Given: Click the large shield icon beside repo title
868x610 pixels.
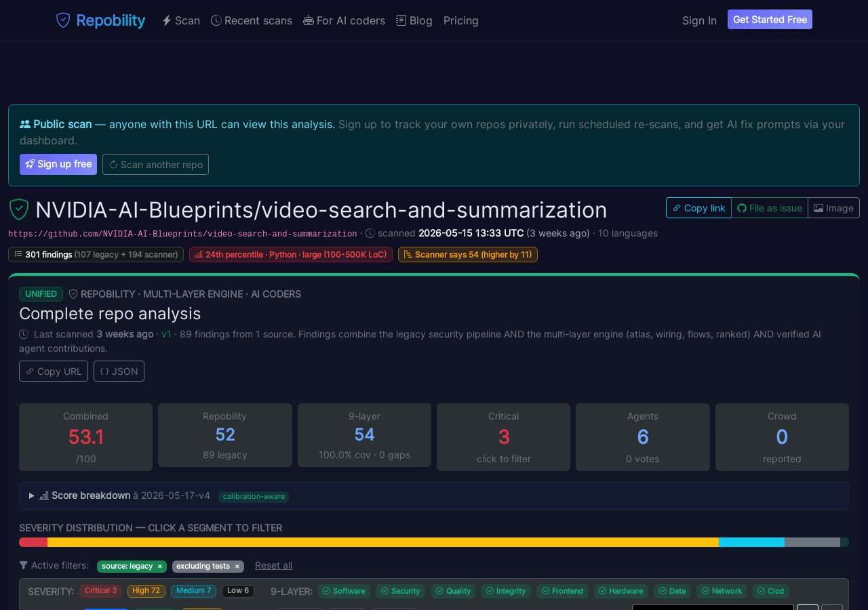Looking at the screenshot, I should coord(19,209).
